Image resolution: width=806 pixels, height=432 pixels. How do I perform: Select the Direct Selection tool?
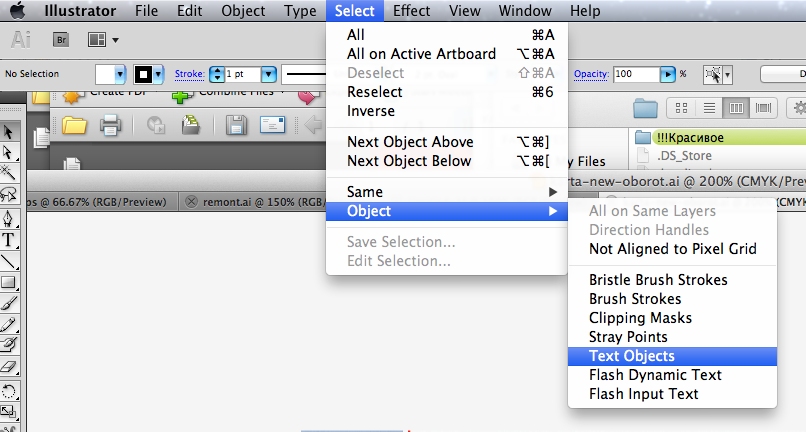click(x=9, y=151)
